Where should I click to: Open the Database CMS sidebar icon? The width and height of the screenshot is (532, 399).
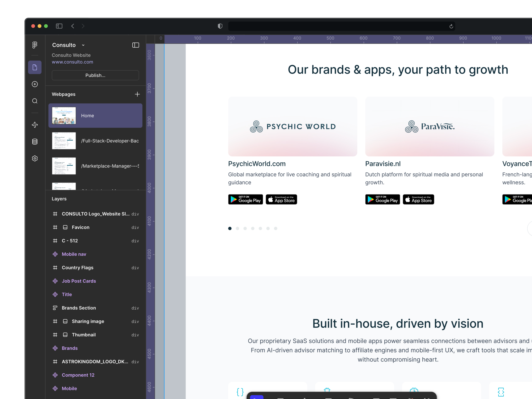(35, 142)
